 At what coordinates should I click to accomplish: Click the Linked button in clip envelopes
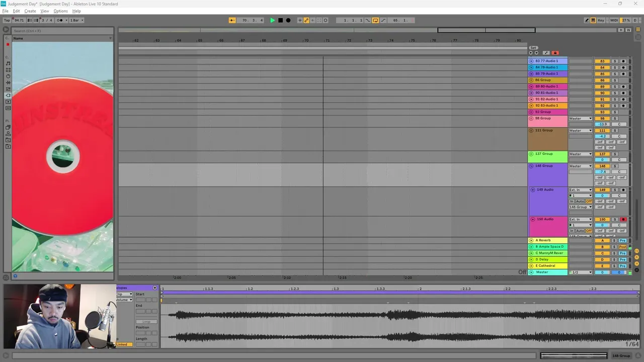click(124, 344)
